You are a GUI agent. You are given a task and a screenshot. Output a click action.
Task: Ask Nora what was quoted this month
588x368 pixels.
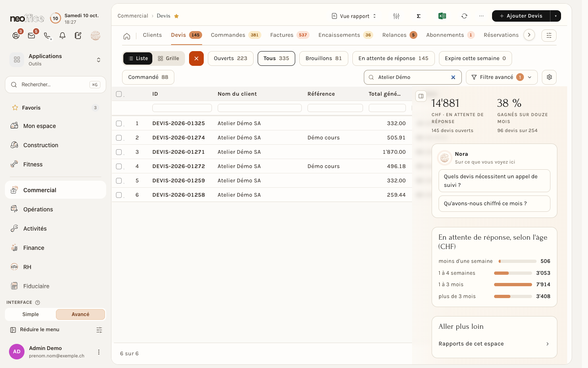point(494,204)
